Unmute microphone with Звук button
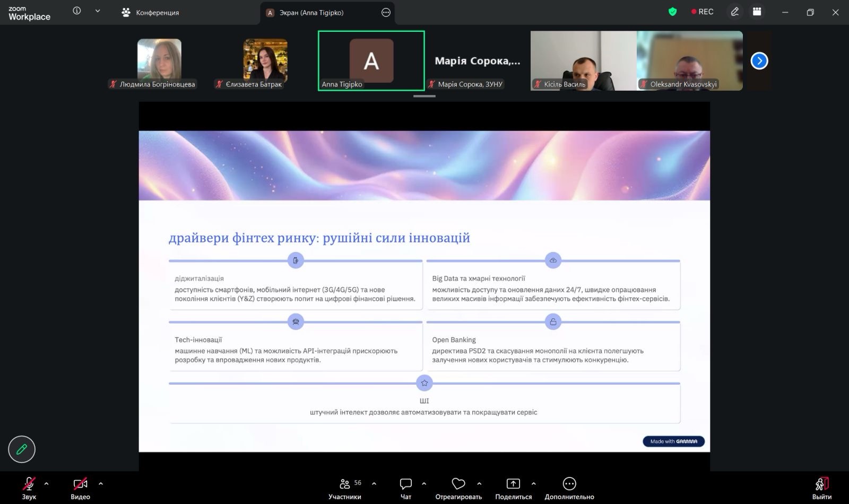 (x=29, y=488)
